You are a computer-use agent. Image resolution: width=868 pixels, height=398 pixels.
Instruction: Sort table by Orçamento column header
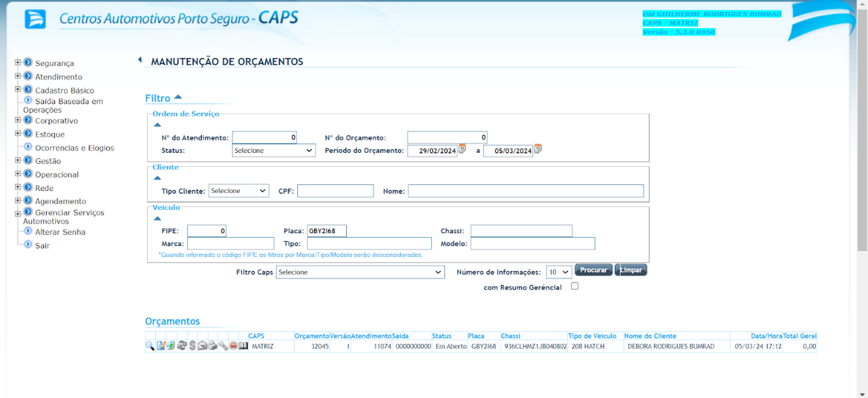312,336
